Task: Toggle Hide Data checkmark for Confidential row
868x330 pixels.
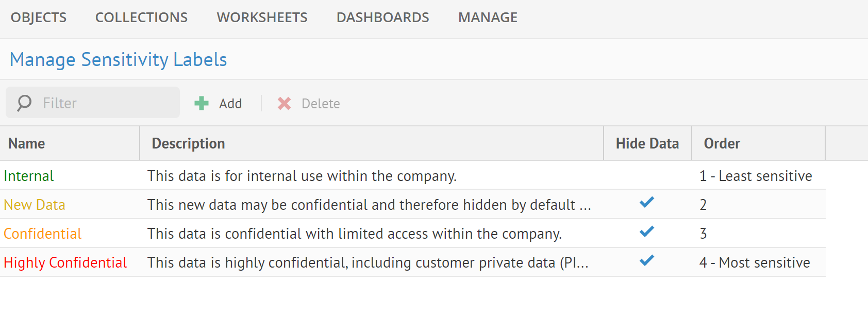Action: point(647,232)
